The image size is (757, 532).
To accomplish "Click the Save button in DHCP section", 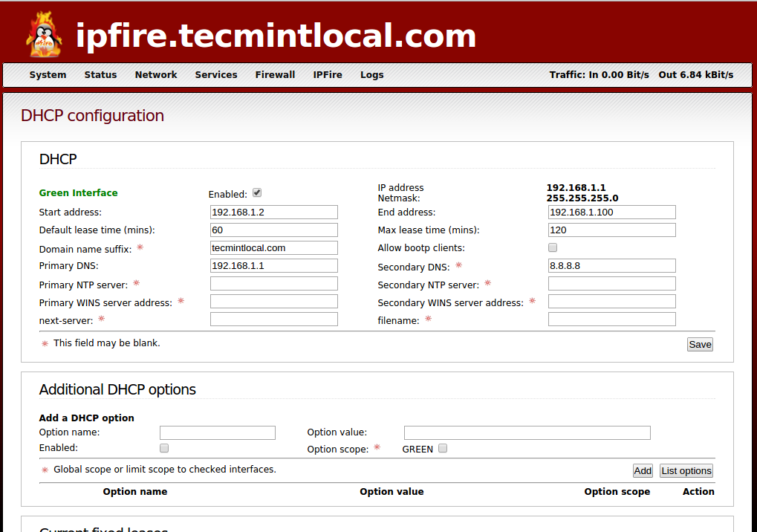I will tap(700, 344).
